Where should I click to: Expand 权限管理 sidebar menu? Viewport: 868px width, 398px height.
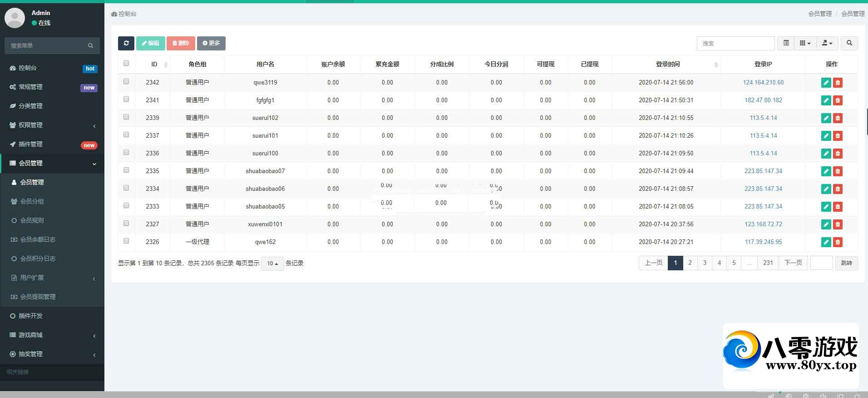click(x=52, y=125)
